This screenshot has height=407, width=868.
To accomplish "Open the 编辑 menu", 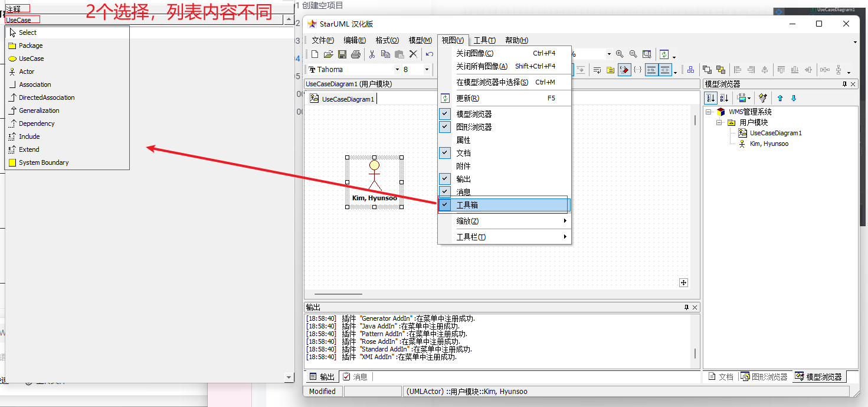I will [355, 40].
